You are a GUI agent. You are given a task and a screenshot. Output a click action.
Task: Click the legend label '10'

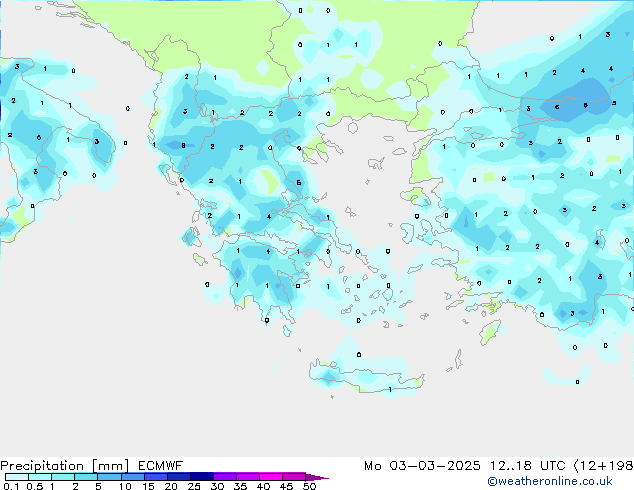tap(125, 486)
